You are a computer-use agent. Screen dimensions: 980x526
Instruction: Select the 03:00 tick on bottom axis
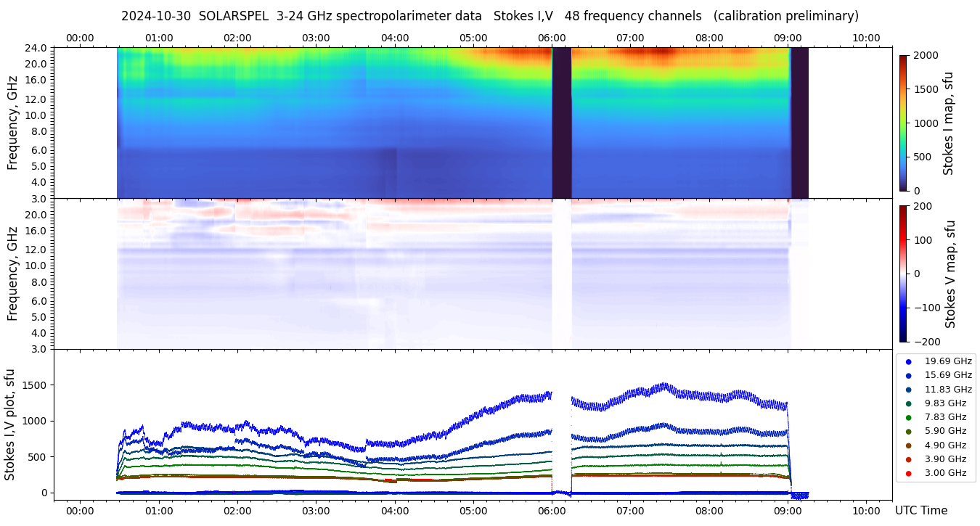coord(316,510)
